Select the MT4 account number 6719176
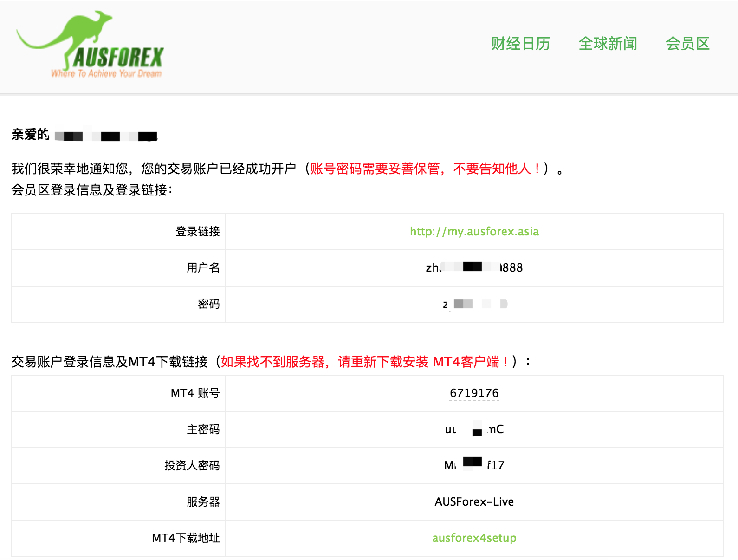This screenshot has width=738, height=560. [x=474, y=393]
